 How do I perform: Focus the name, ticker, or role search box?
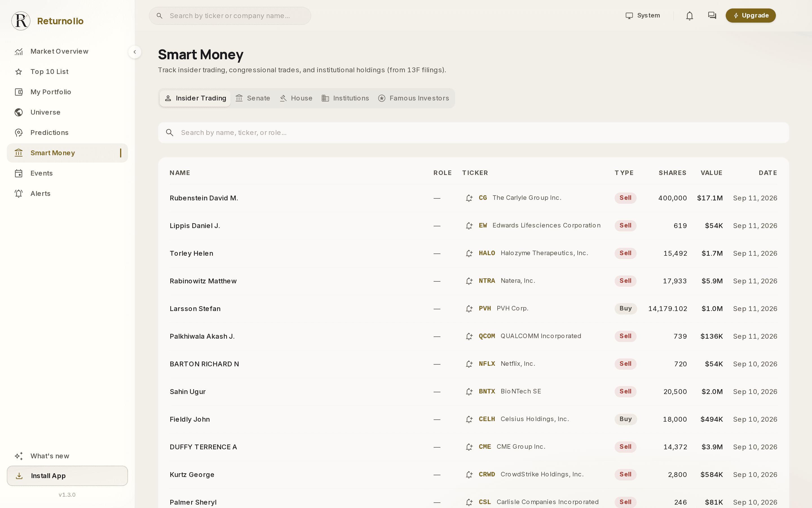tap(473, 133)
